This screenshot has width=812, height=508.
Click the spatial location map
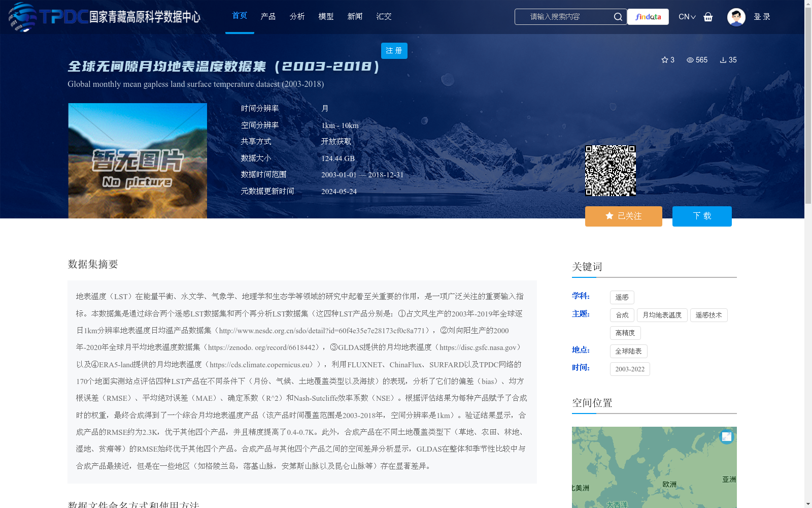[654, 467]
